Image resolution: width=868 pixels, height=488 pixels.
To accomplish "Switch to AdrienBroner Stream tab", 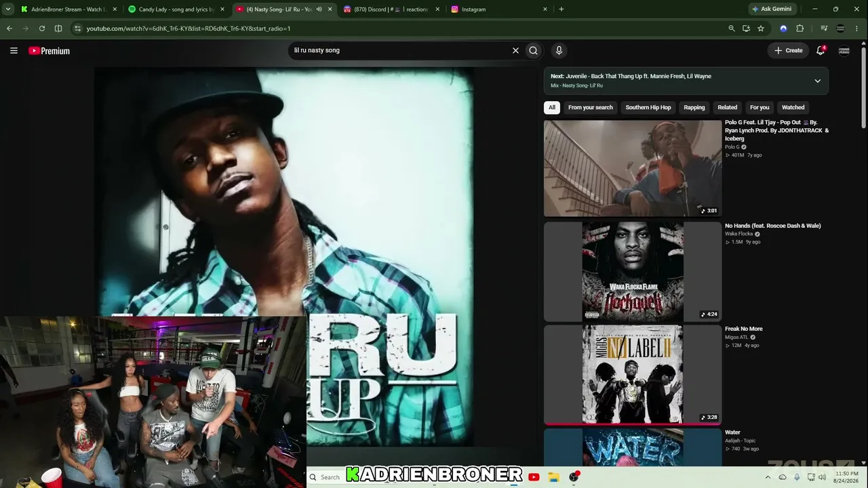I will [68, 9].
